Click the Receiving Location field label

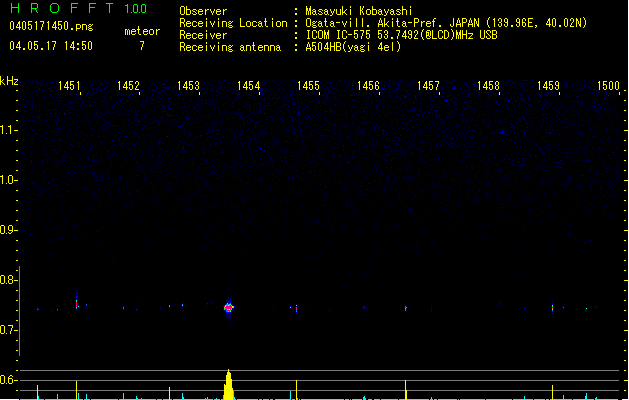tap(233, 23)
